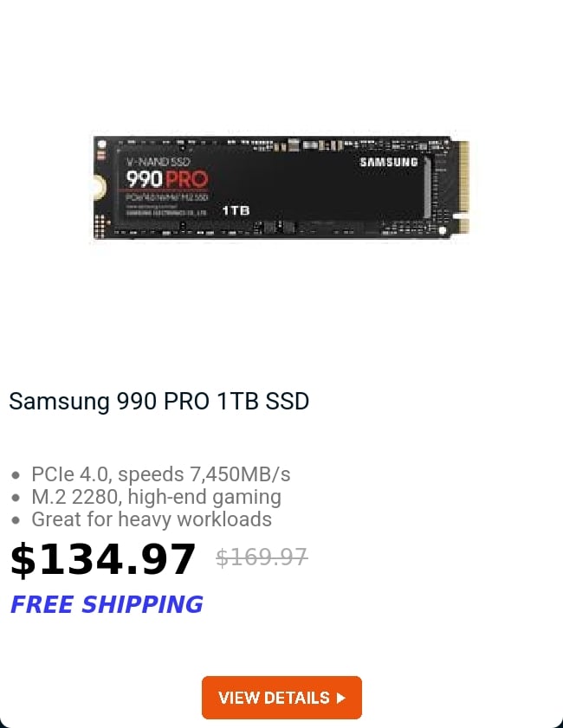The width and height of the screenshot is (563, 728).
Task: Click the mounting notch on SSD's left end
Action: tap(99, 188)
